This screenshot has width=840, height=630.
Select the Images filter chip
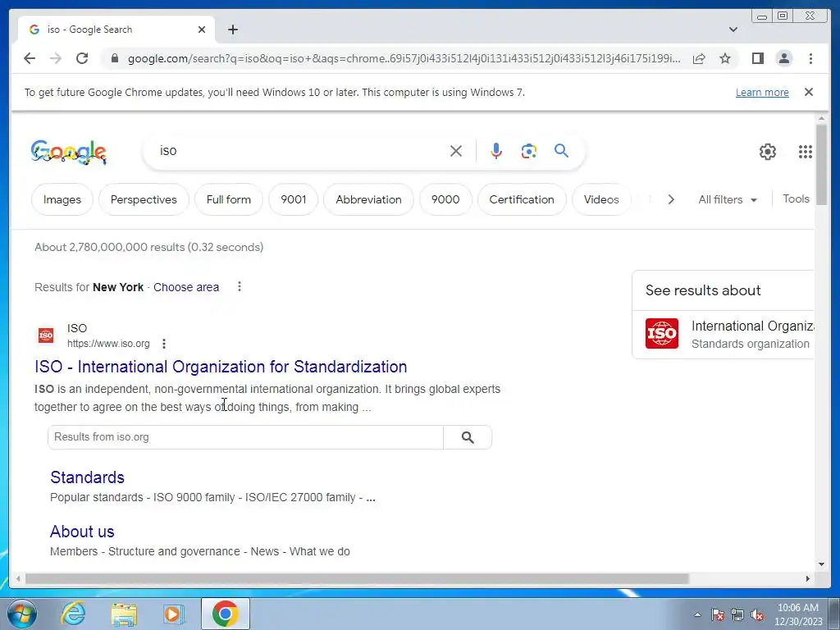tap(62, 199)
